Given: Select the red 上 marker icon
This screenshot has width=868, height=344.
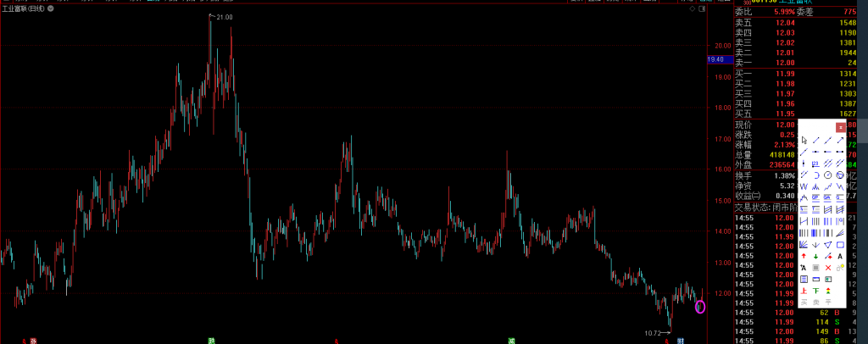Looking at the screenshot, I should point(804,291).
